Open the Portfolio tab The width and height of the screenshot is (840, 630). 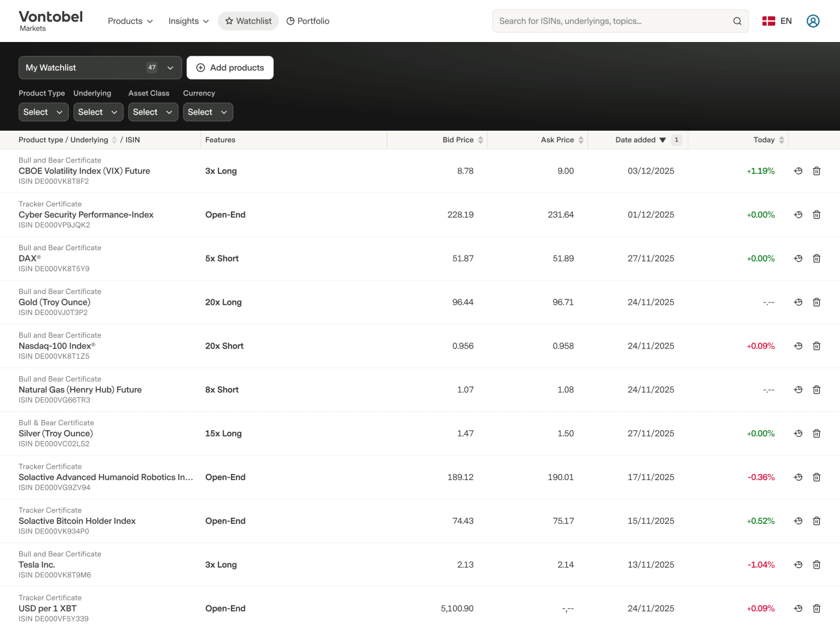[308, 21]
